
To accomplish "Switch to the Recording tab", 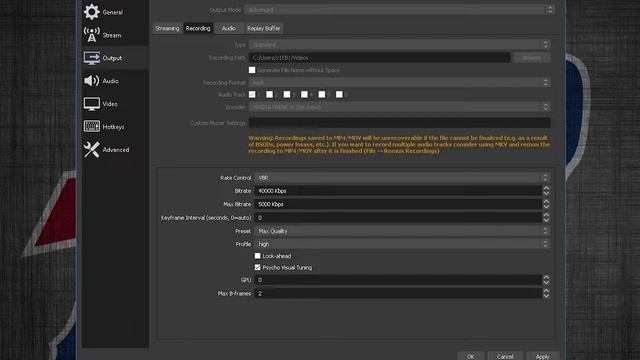I will [x=198, y=28].
